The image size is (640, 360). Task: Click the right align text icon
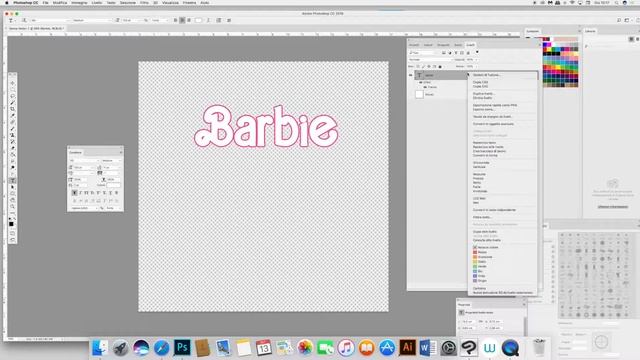(189, 20)
